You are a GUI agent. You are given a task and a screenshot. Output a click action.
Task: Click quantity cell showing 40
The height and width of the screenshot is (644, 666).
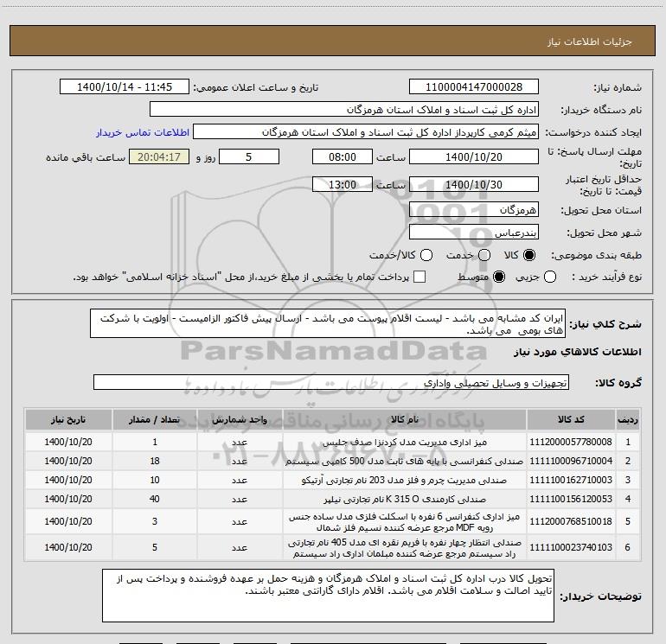tap(155, 500)
